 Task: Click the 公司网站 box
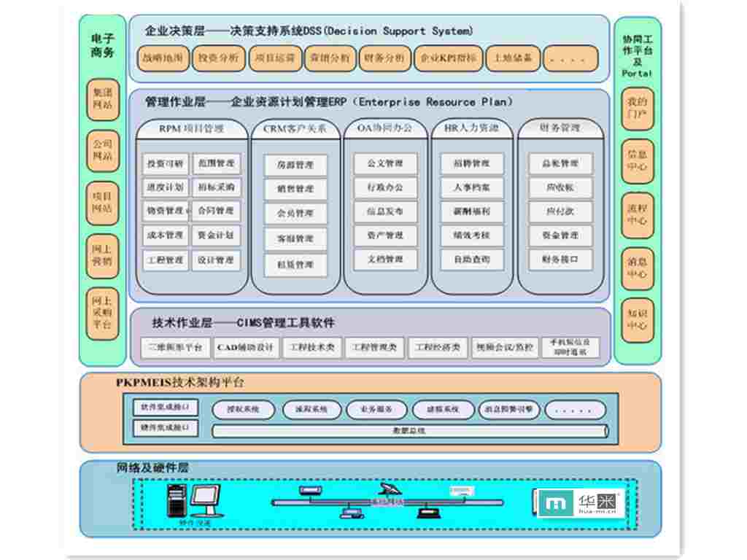[x=102, y=151]
